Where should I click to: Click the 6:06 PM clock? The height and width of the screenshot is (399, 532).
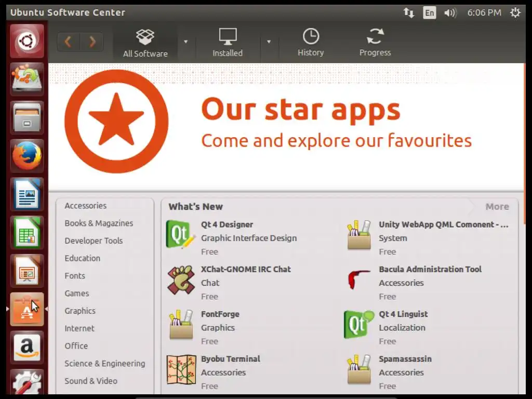pyautogui.click(x=484, y=12)
